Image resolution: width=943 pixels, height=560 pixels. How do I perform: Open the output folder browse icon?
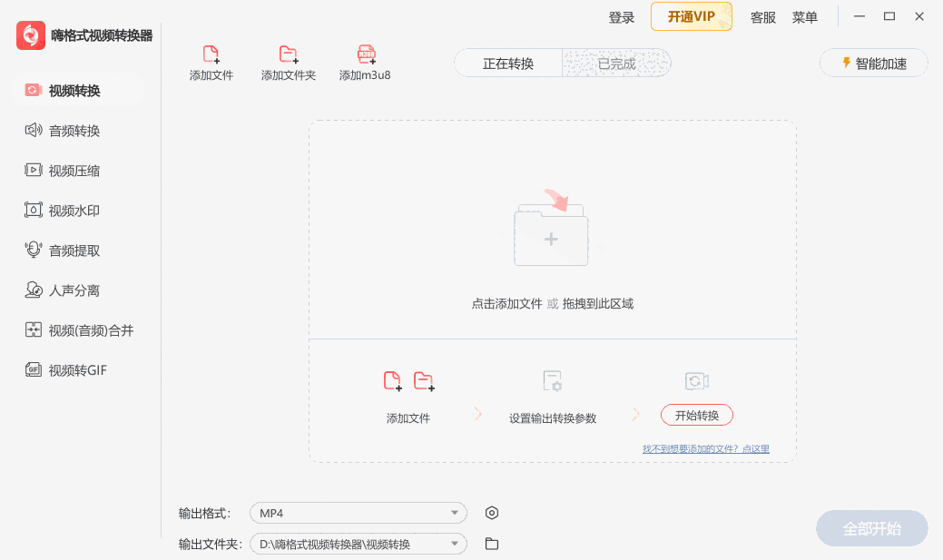click(x=491, y=543)
